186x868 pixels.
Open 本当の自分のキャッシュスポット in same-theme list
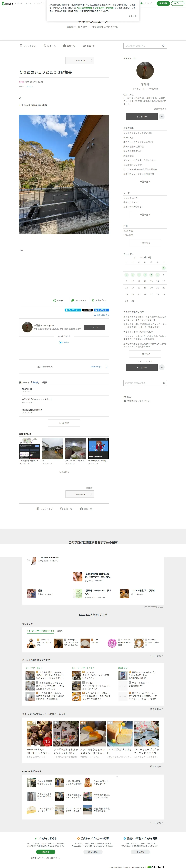[37, 399]
